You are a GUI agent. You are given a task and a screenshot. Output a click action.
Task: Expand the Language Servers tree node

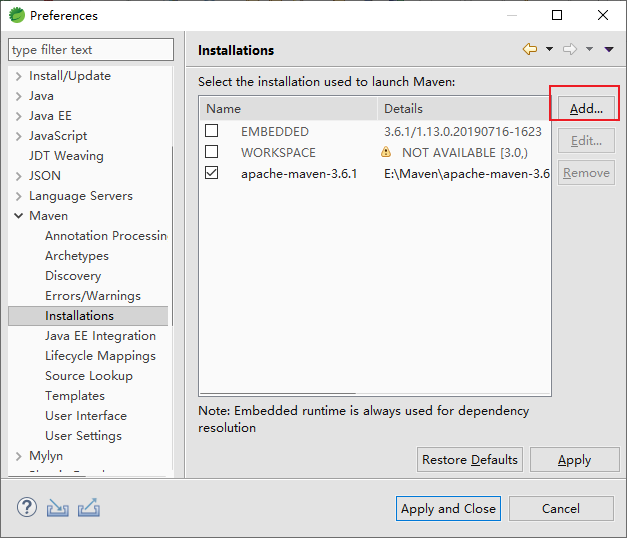click(18, 196)
